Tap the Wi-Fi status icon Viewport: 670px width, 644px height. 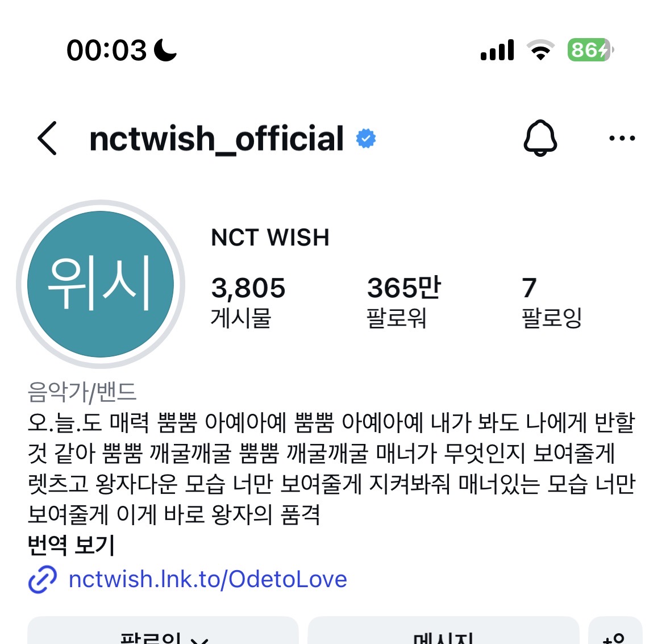(540, 50)
